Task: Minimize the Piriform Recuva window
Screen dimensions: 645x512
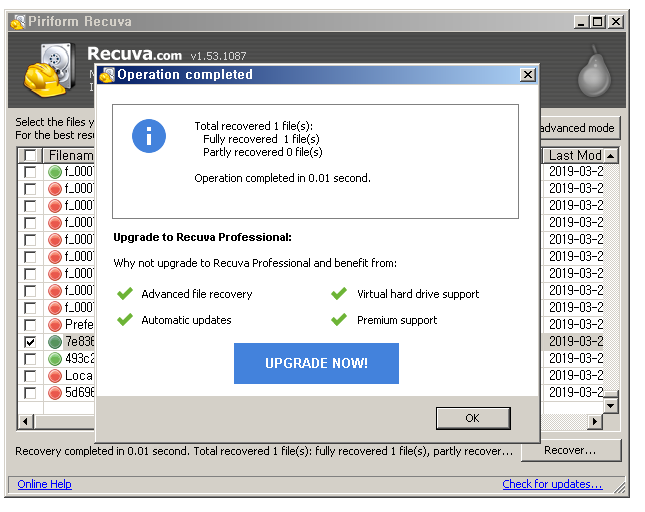Action: (x=581, y=22)
